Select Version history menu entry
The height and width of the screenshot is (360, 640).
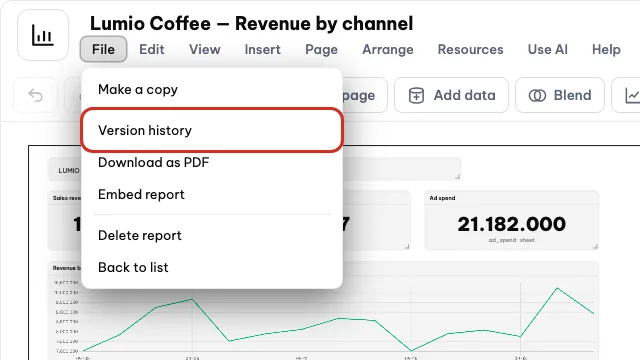[x=212, y=130]
